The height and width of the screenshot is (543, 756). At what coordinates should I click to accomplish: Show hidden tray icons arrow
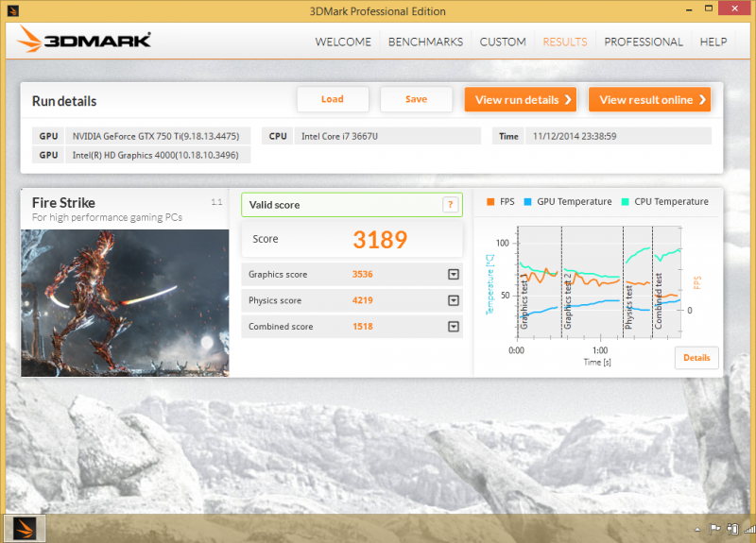point(697,530)
